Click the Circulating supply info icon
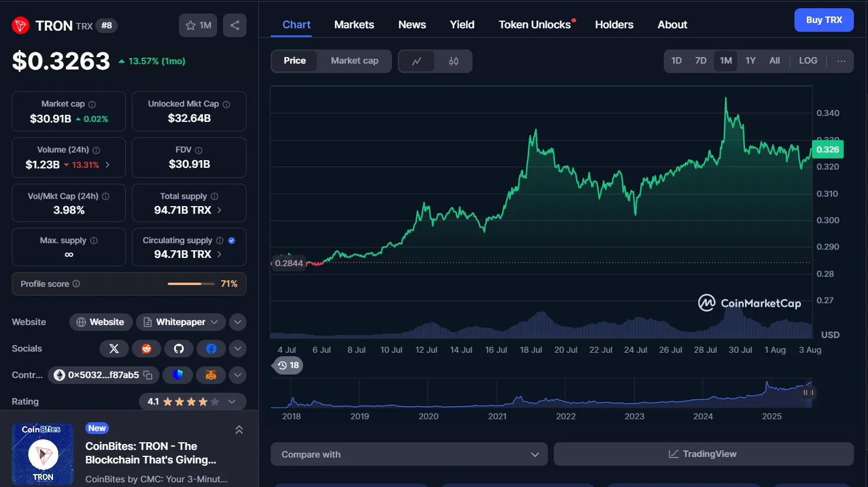Screen dimensions: 868x487 tap(220, 241)
